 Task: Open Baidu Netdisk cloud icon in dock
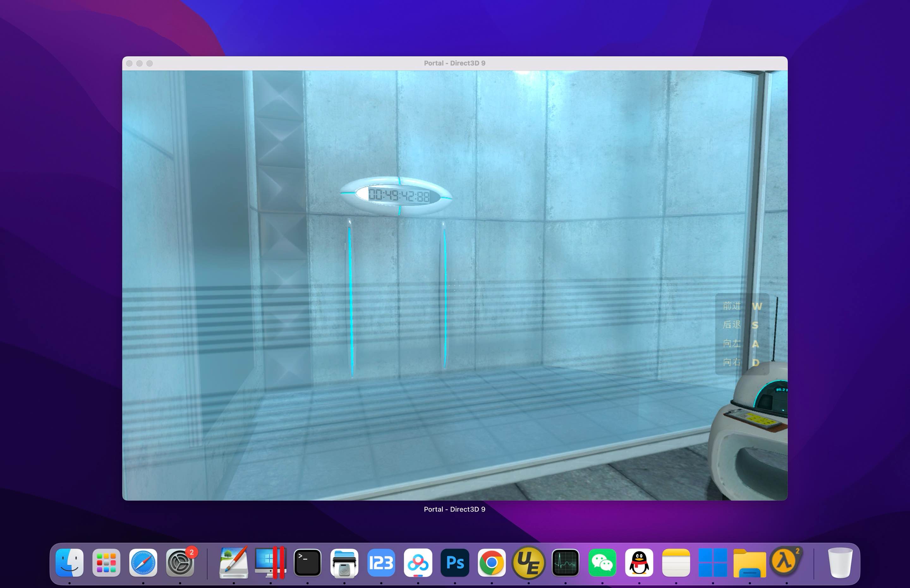[418, 562]
